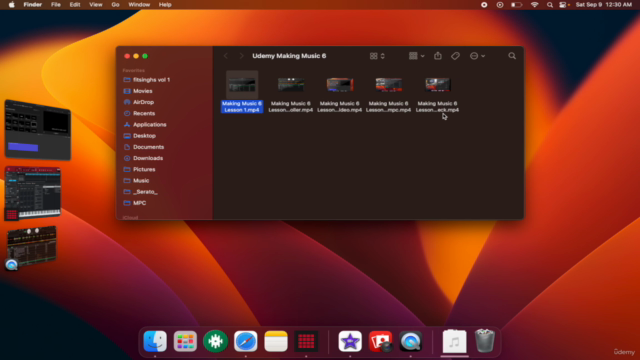This screenshot has height=360, width=640.
Task: Open the Trash in the Dock
Action: click(484, 341)
